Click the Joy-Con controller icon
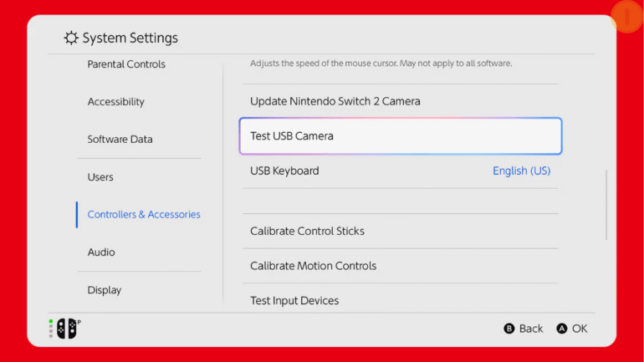Viewport: 644px width, 362px height. 66,329
